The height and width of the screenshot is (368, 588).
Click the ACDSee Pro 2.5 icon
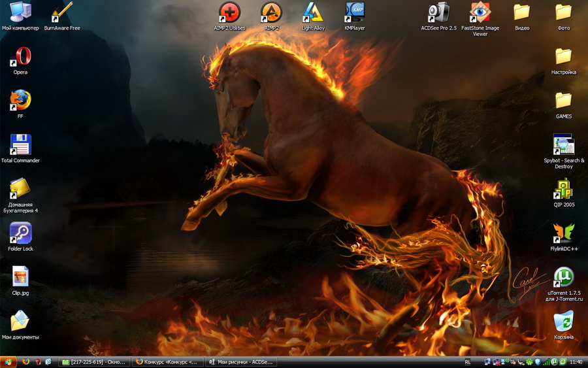(439, 12)
